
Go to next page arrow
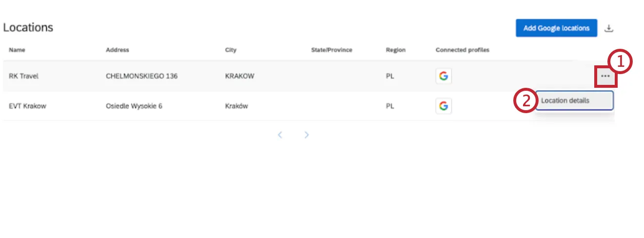(306, 135)
